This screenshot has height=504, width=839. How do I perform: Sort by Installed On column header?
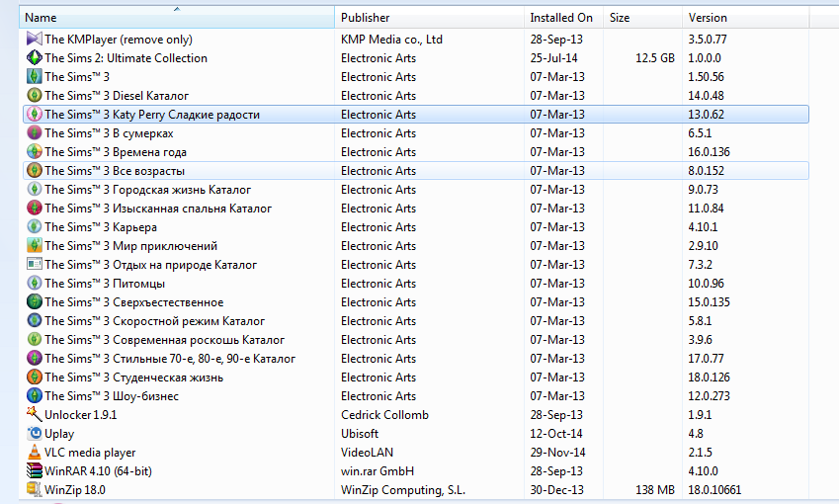point(563,17)
